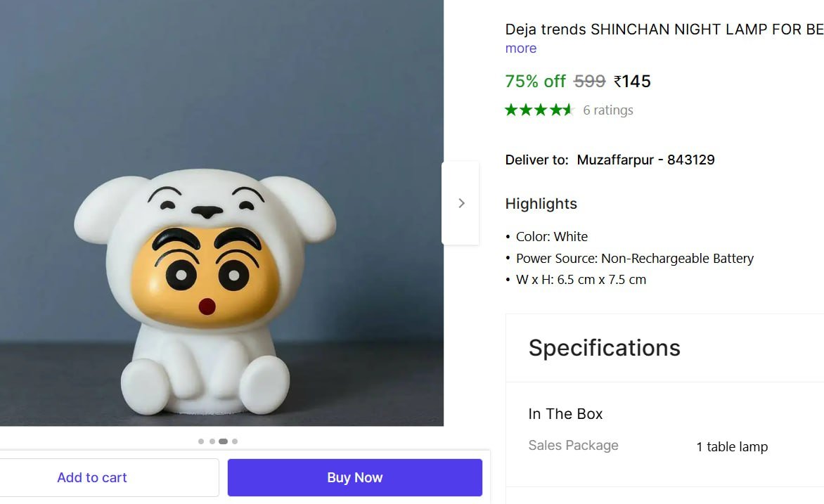Click the 75% off discount label
The height and width of the screenshot is (504, 824).
click(535, 82)
